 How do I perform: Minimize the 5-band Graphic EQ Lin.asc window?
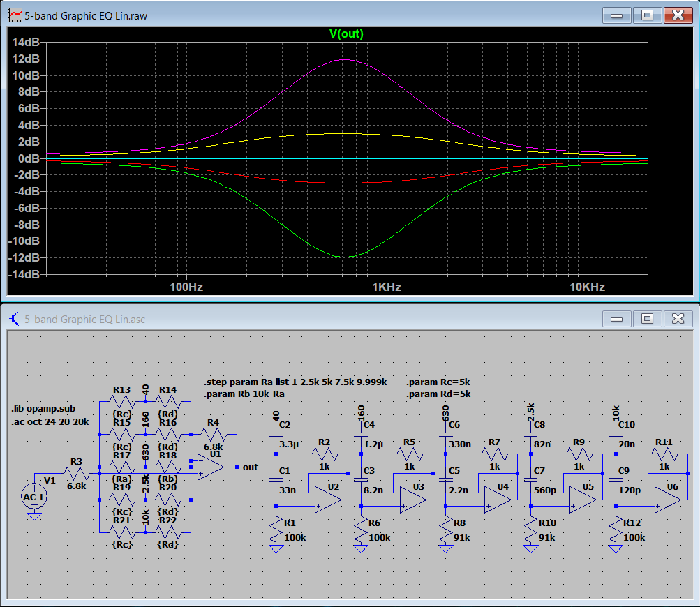[x=616, y=319]
